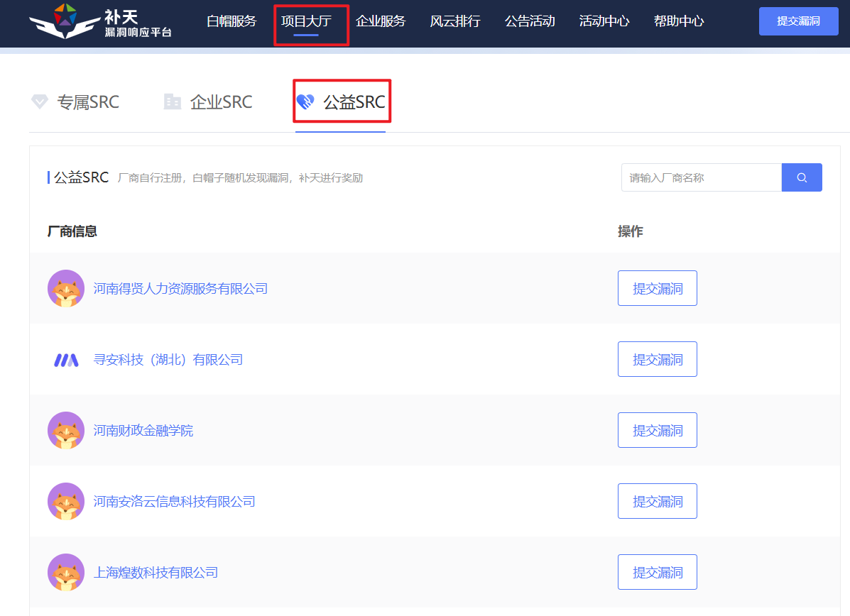850x616 pixels.
Task: Click the diamond icon beside 专属SRC
Action: pyautogui.click(x=40, y=101)
